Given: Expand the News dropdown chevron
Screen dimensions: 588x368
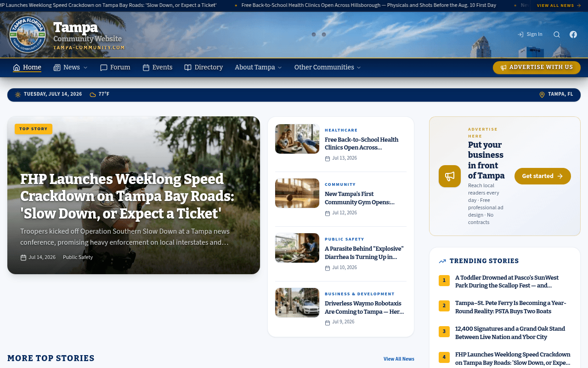Looking at the screenshot, I should [x=85, y=68].
